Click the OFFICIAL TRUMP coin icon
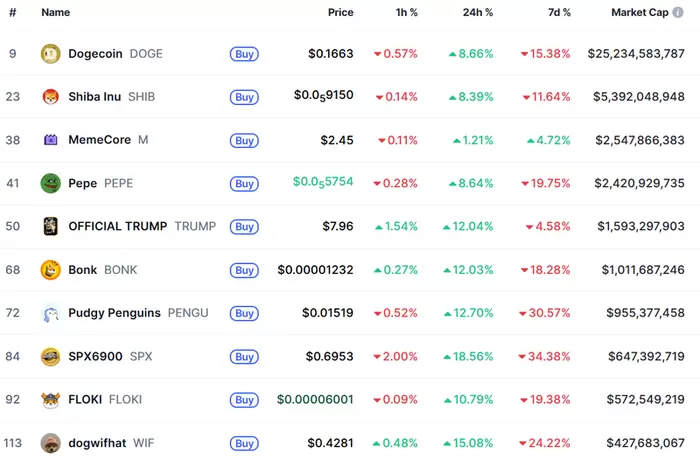Viewport: 700px width, 460px height. [x=50, y=226]
